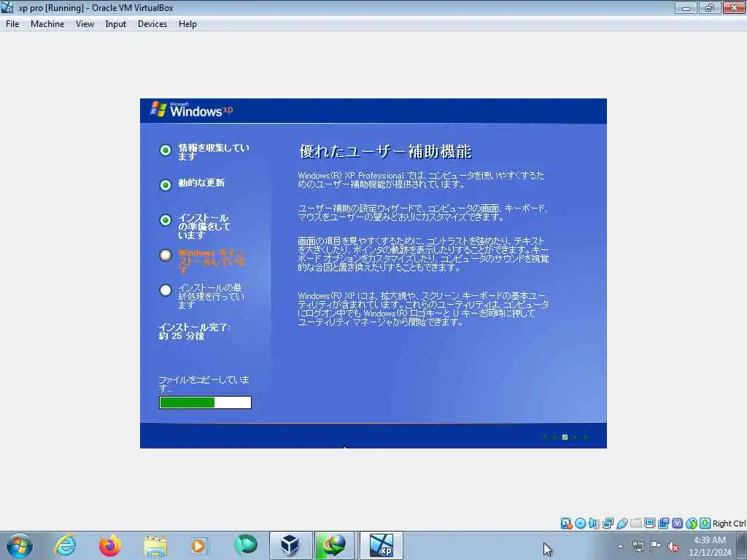Click the green globe app taskbar icon

coord(246,545)
